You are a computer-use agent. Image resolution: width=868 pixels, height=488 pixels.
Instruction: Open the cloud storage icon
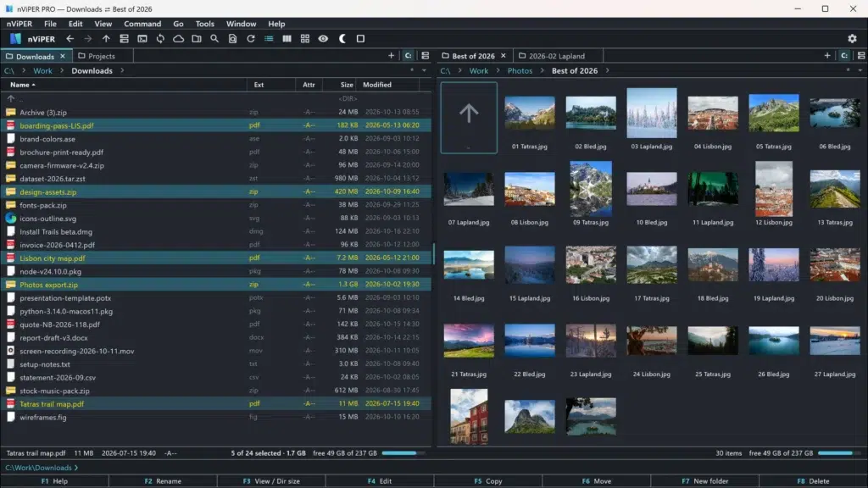(178, 39)
